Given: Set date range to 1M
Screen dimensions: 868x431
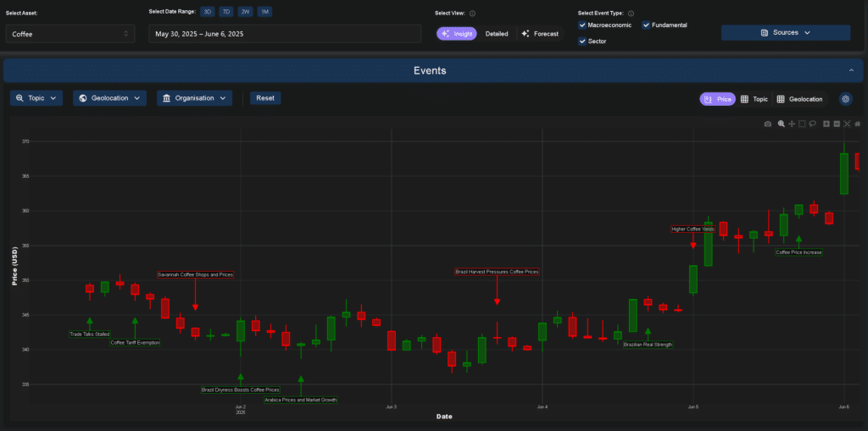Looking at the screenshot, I should (x=264, y=12).
